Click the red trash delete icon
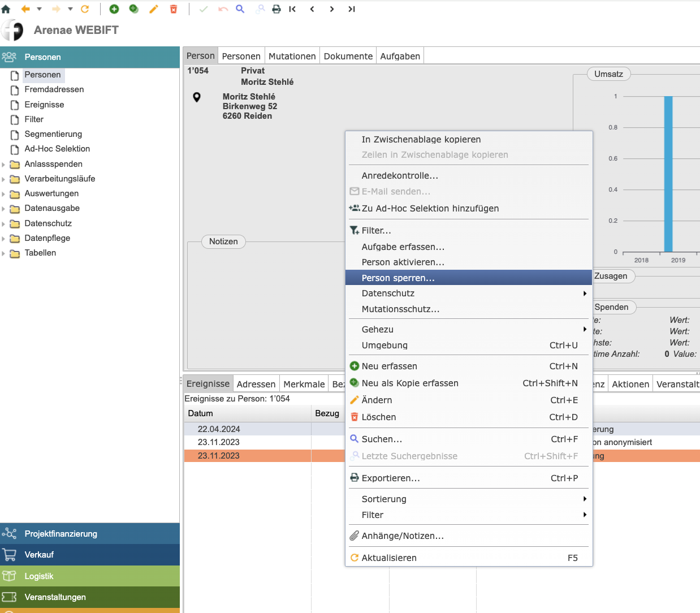700x613 pixels. click(174, 9)
